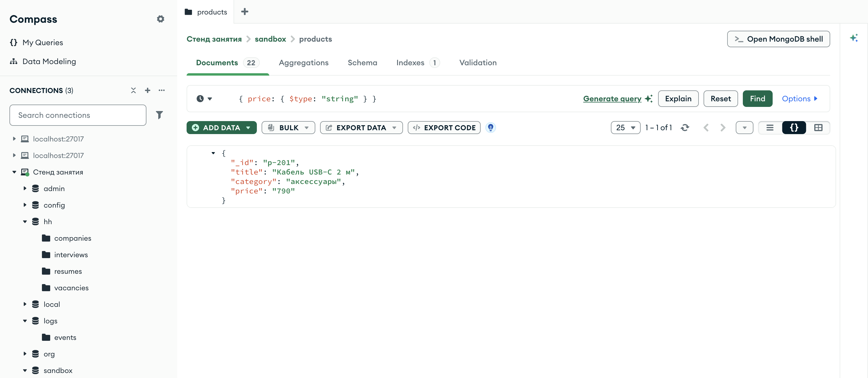Image resolution: width=868 pixels, height=378 pixels.
Task: Go to next page of results
Action: point(723,128)
